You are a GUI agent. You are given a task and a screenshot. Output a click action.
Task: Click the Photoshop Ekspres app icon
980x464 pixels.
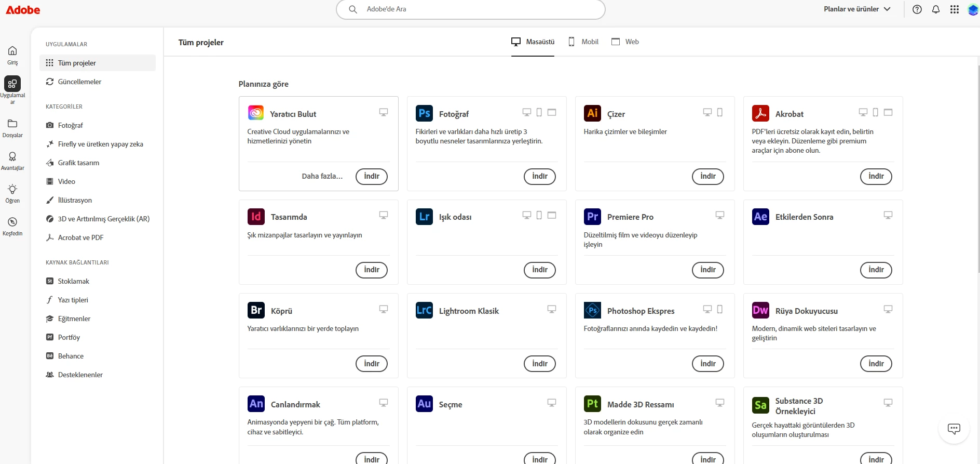tap(592, 310)
